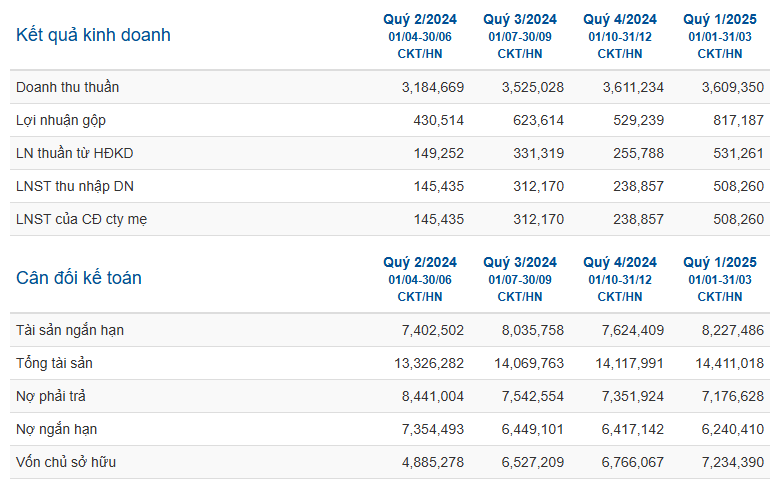Open Quý 4/2024 column header in Cân đối kế toán

pyautogui.click(x=619, y=262)
